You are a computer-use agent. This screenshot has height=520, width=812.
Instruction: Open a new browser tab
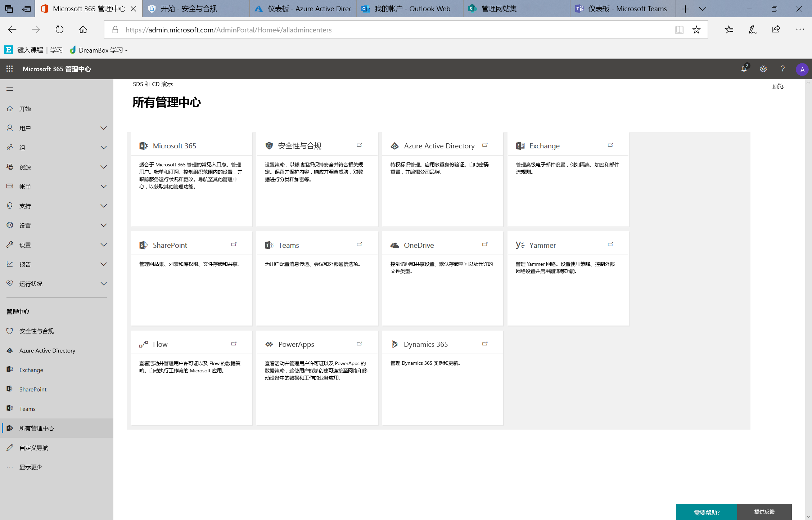[685, 9]
